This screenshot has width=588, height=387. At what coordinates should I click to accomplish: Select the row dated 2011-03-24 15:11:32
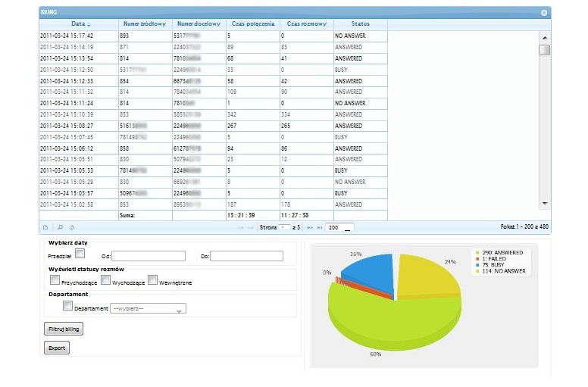tap(213, 92)
